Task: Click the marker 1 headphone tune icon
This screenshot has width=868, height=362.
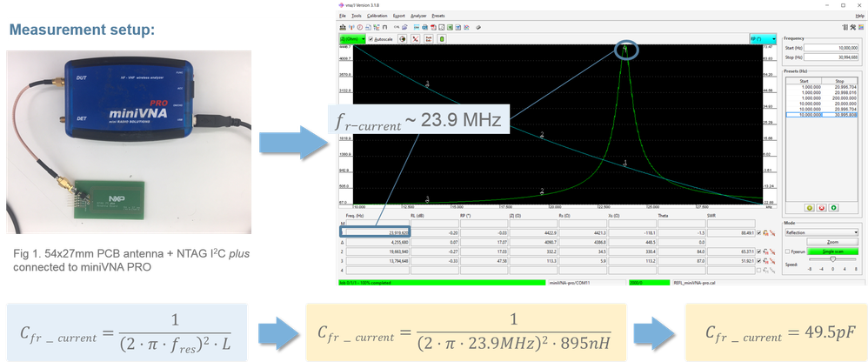Action: (x=765, y=233)
